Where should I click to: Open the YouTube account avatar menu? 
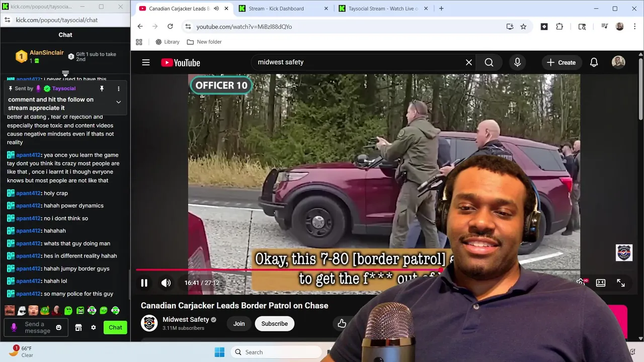618,62
